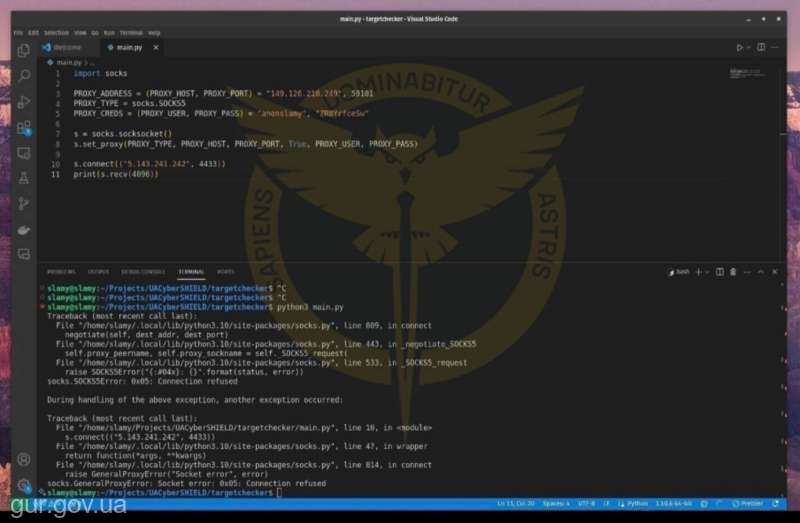This screenshot has height=523, width=800.
Task: Select the Terminal panel tab
Action: pos(191,271)
